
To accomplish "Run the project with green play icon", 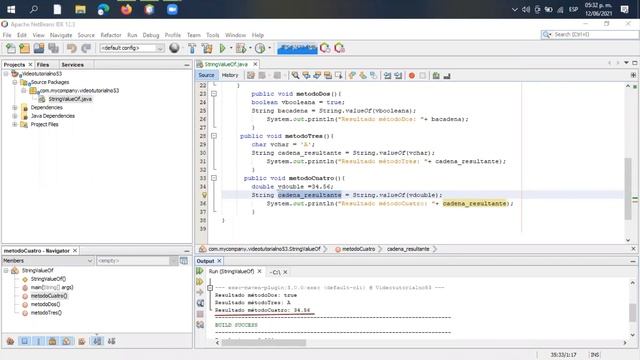I will [x=222, y=48].
